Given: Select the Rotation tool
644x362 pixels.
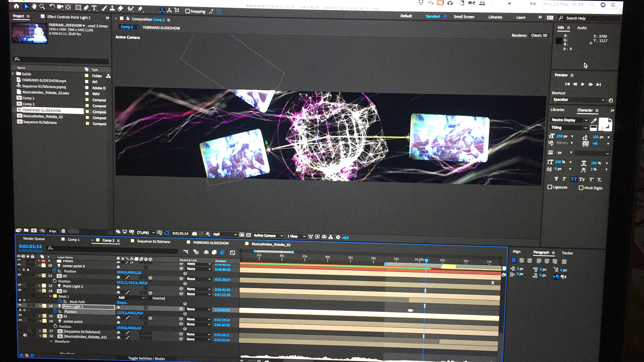Looking at the screenshot, I should 52,6.
